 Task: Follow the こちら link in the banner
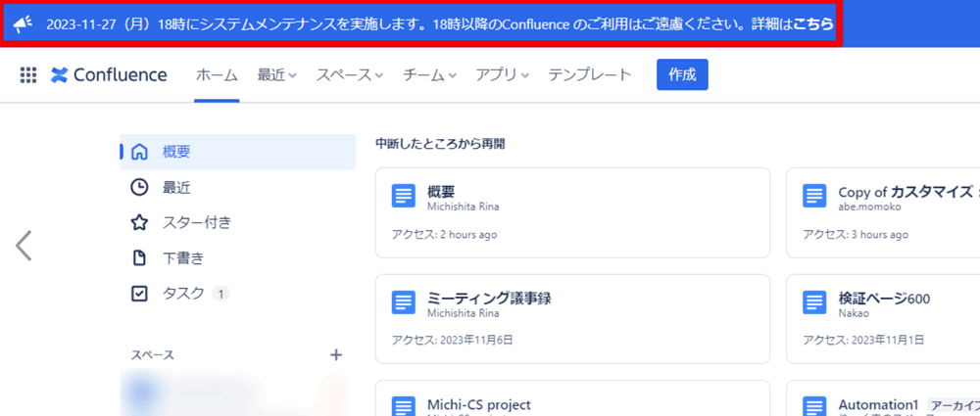(813, 24)
